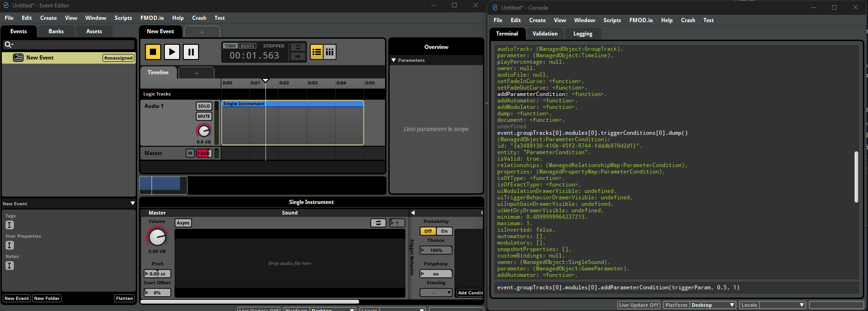
Task: Collapse the Parameters section in Overview
Action: (x=394, y=60)
